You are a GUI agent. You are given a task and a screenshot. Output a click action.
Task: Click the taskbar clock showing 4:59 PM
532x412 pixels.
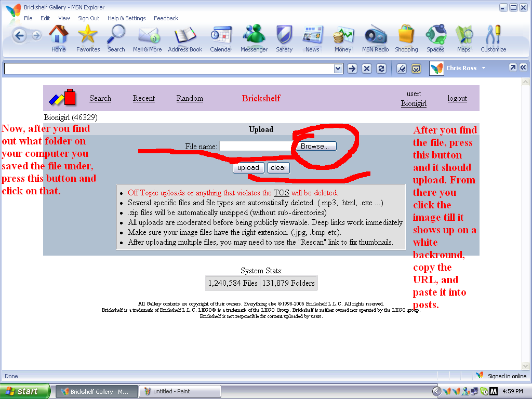point(513,391)
